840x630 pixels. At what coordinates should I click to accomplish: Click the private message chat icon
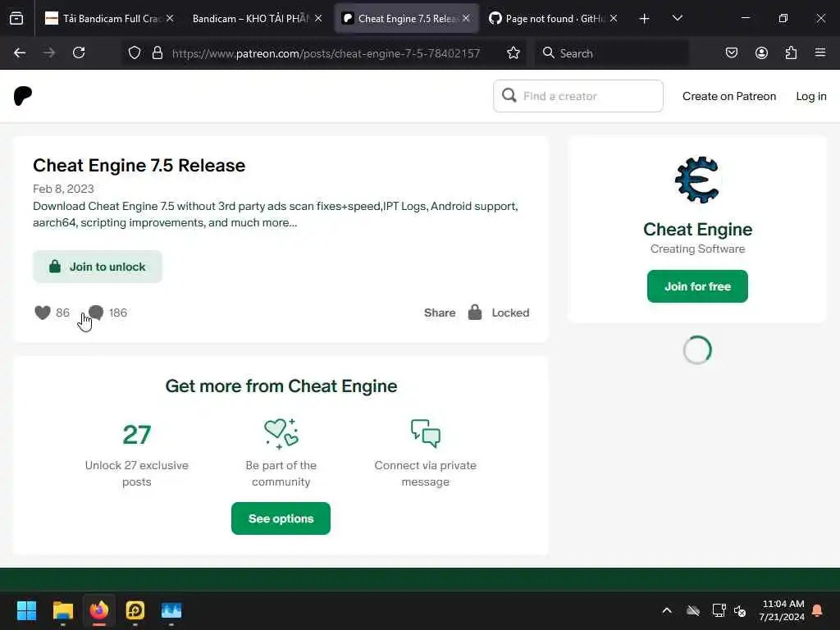(x=426, y=433)
